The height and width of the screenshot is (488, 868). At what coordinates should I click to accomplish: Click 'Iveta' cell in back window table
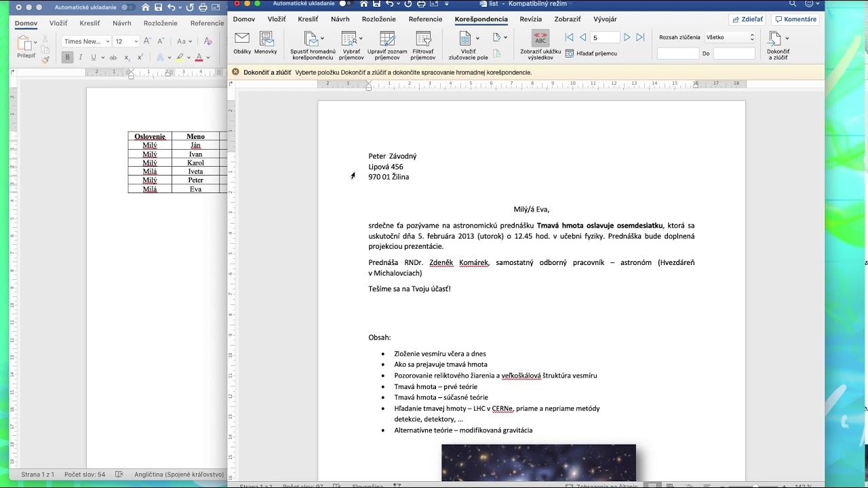pos(195,171)
